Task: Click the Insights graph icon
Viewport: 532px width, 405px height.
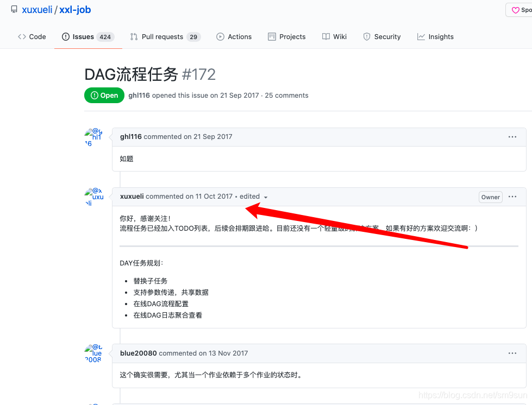Action: pos(421,36)
